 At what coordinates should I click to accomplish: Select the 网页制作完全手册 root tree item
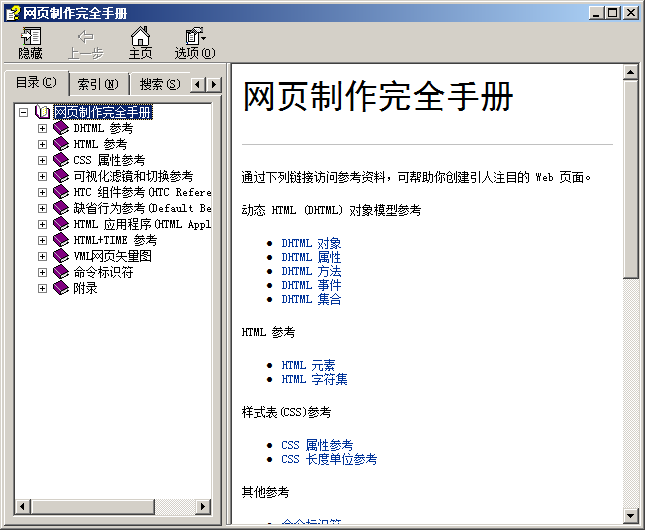[x=103, y=112]
